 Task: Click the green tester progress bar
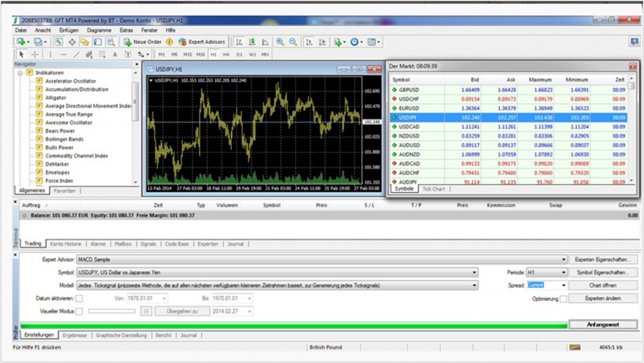[x=293, y=326]
